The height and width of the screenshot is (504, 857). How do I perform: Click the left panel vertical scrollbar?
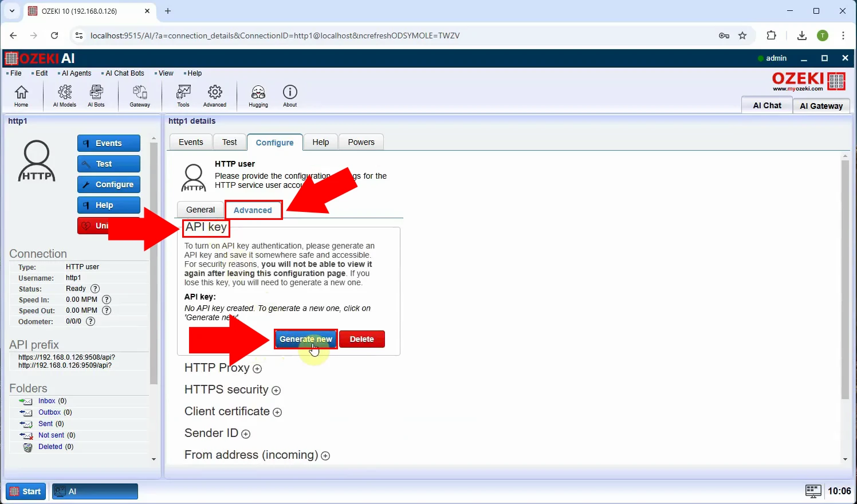coord(154,263)
